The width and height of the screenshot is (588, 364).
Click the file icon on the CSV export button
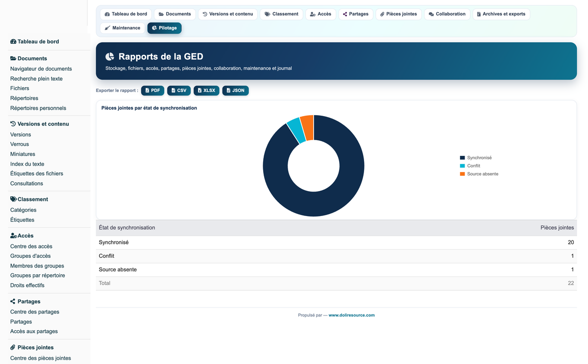[173, 91]
